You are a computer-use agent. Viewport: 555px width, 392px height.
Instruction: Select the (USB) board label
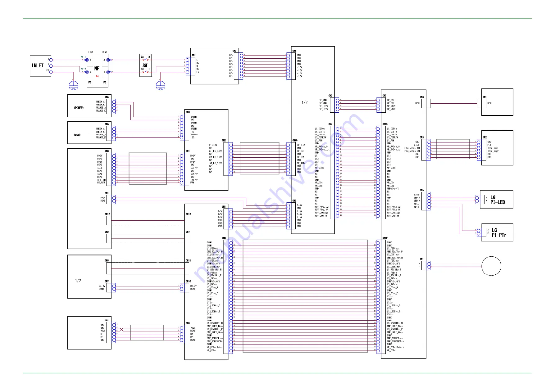coord(77,135)
